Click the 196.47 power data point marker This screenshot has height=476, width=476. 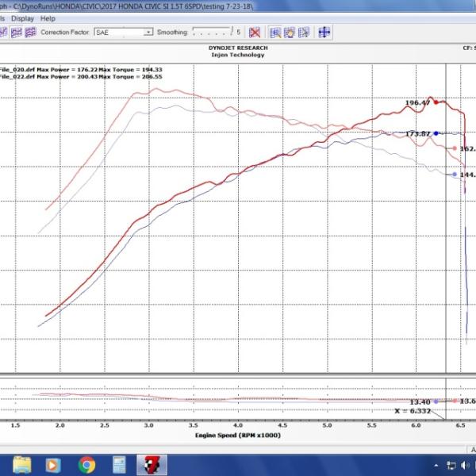[x=436, y=102]
